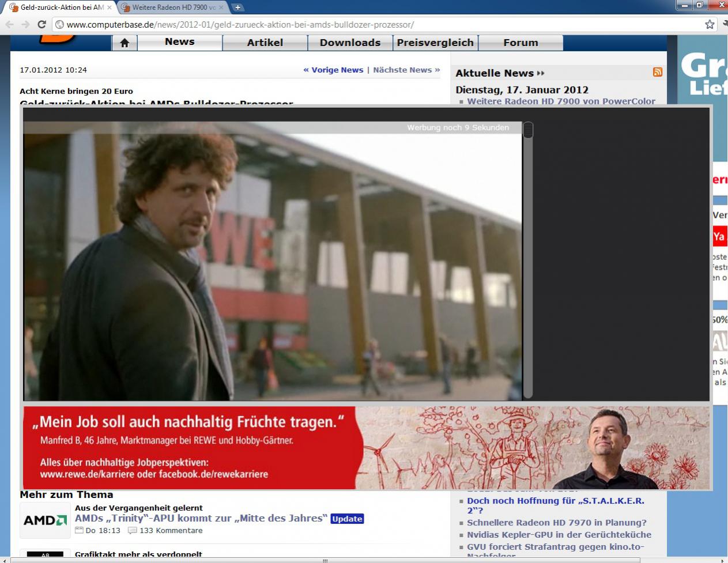Open the Preisvergleich navigation tab
The image size is (728, 563).
(x=435, y=43)
